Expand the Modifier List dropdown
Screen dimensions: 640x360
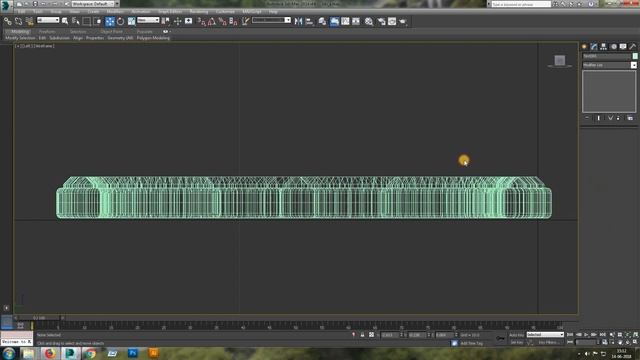pyautogui.click(x=609, y=65)
